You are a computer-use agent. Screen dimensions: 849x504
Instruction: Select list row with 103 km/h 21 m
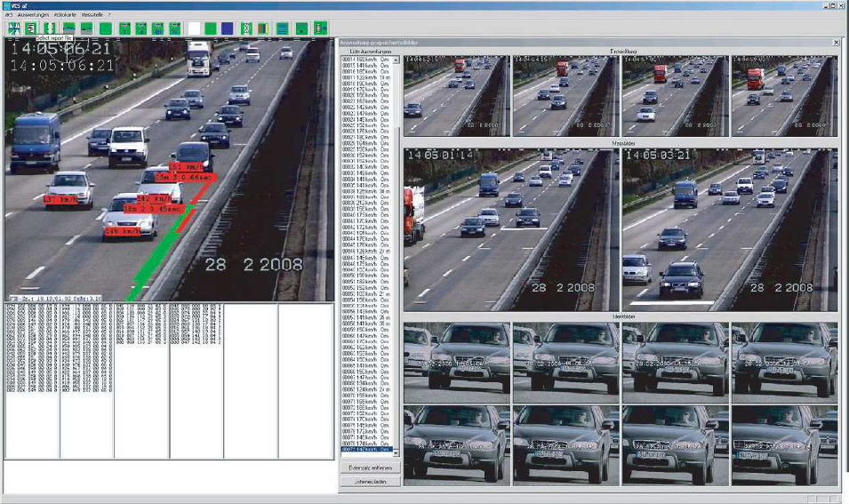point(366,294)
